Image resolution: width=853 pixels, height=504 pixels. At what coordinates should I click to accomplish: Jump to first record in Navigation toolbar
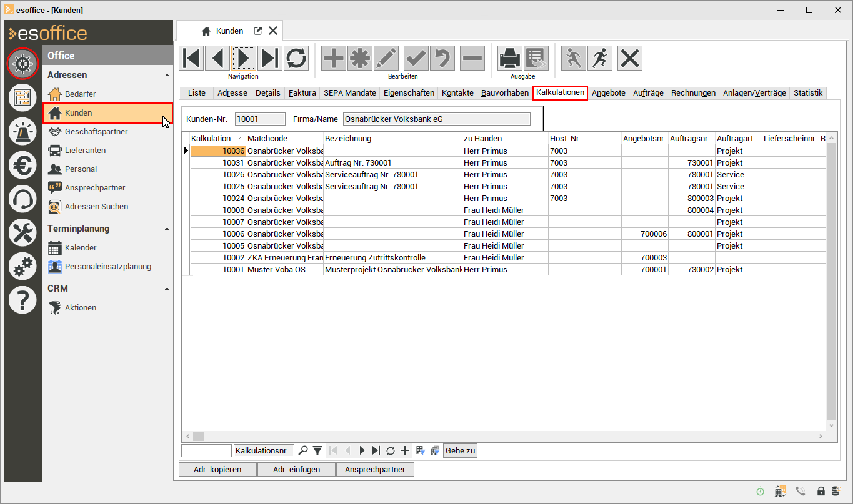[192, 58]
